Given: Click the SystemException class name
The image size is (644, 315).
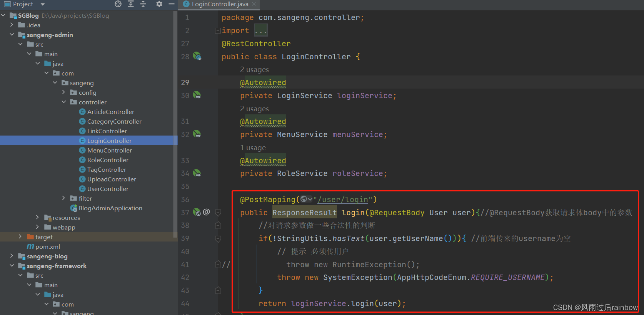Looking at the screenshot, I should (x=358, y=277).
